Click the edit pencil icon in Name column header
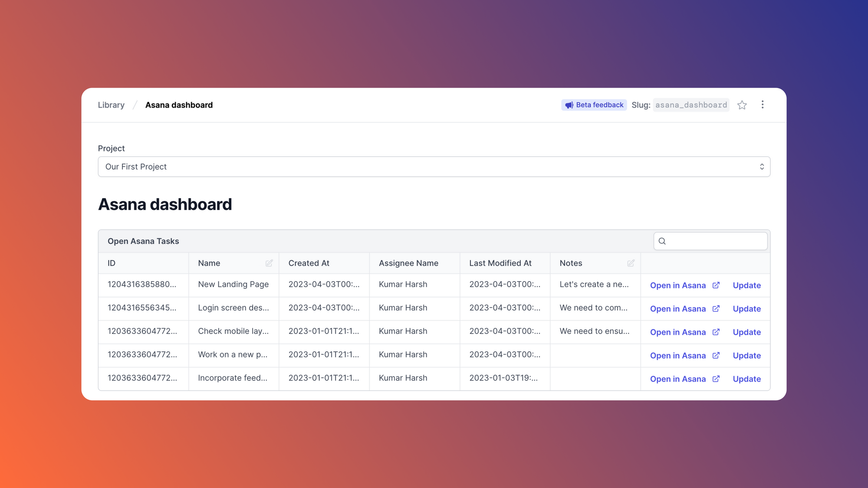 click(x=269, y=263)
